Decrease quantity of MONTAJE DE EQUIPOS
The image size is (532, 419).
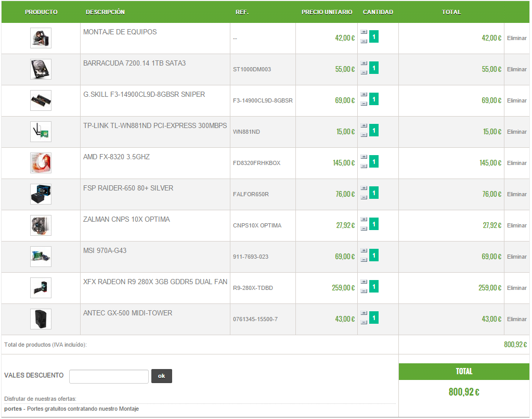[x=364, y=41]
